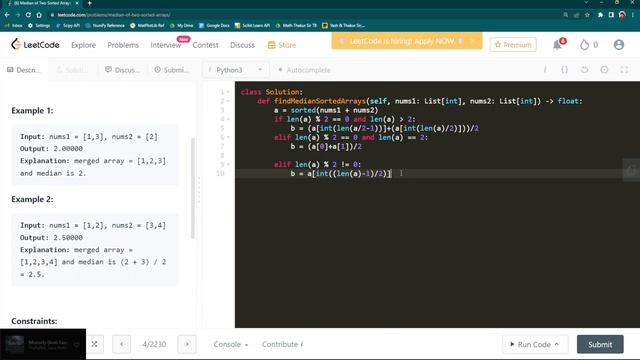Open the Discuss page
640x360 pixels.
tap(242, 45)
